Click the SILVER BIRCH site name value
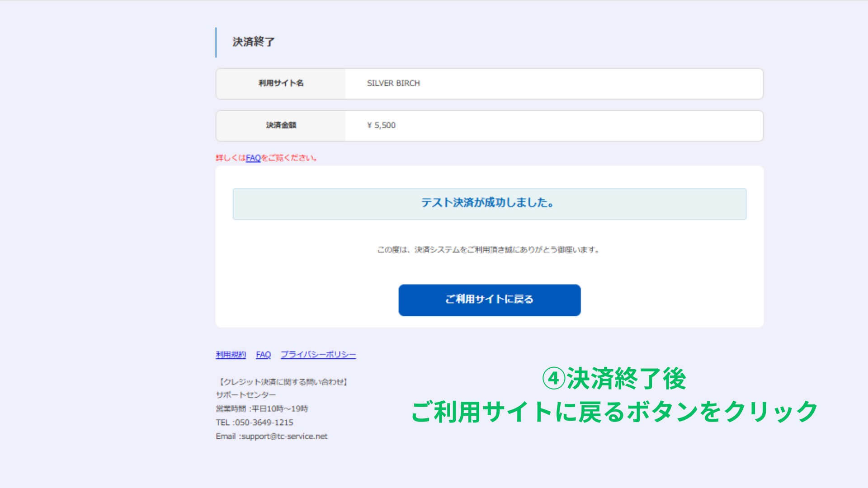The image size is (868, 488). click(393, 83)
